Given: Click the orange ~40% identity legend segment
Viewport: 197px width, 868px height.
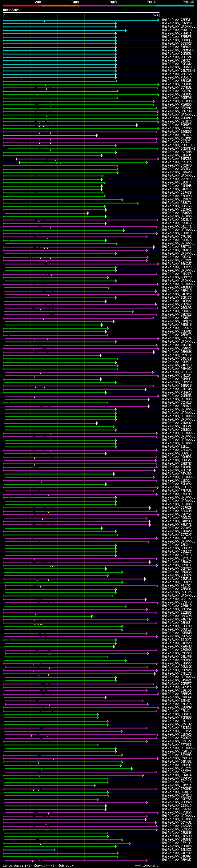Looking at the screenshot, I should 60,6.
